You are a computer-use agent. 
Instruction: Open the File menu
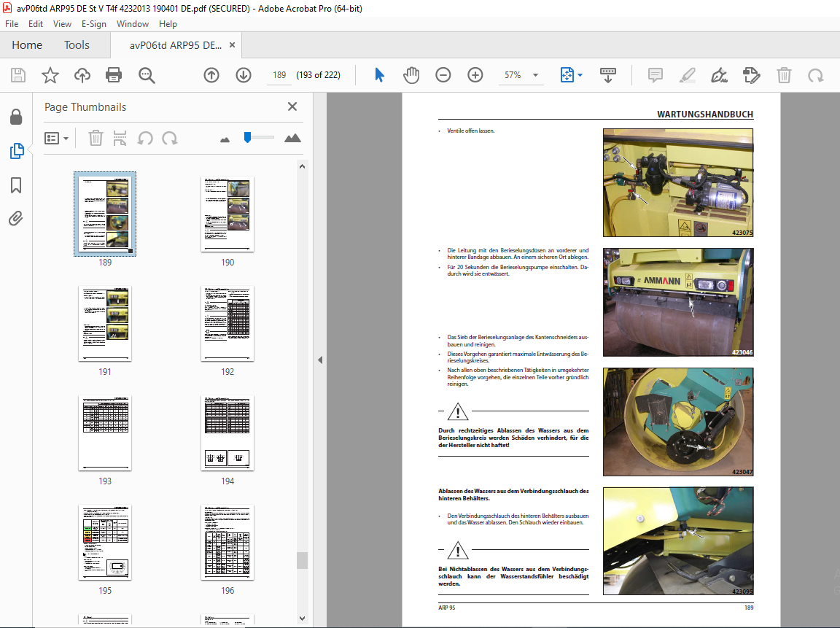[x=12, y=24]
